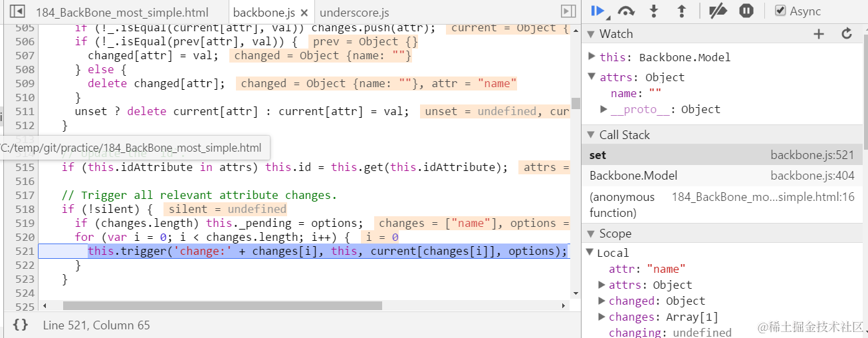The width and height of the screenshot is (868, 338).
Task: Expand changed: Object in scope
Action: pos(603,301)
